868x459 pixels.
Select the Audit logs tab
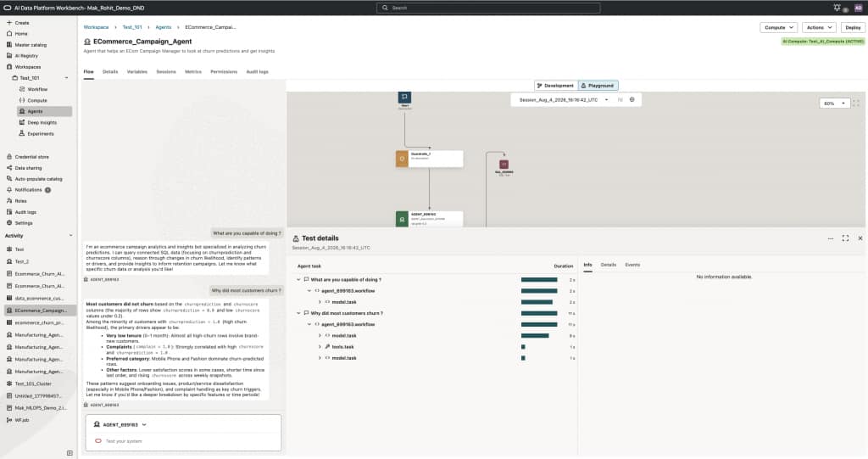click(258, 72)
